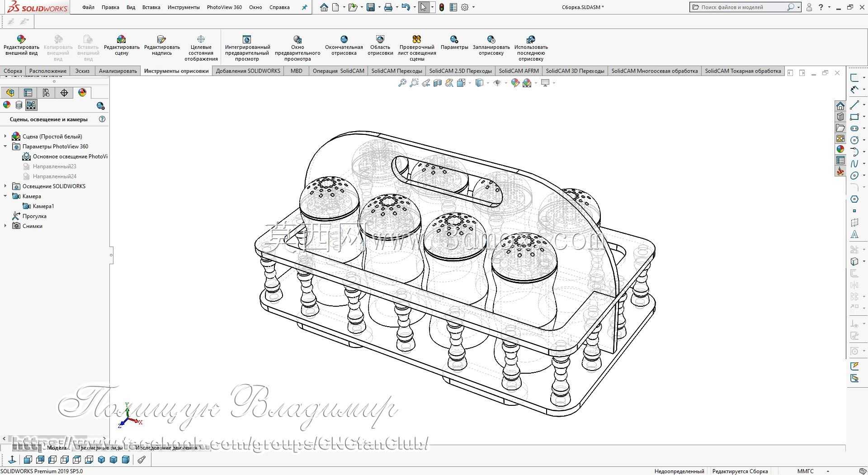Collapse the Камера node
Viewport: 868px width, 475px height.
[5, 196]
